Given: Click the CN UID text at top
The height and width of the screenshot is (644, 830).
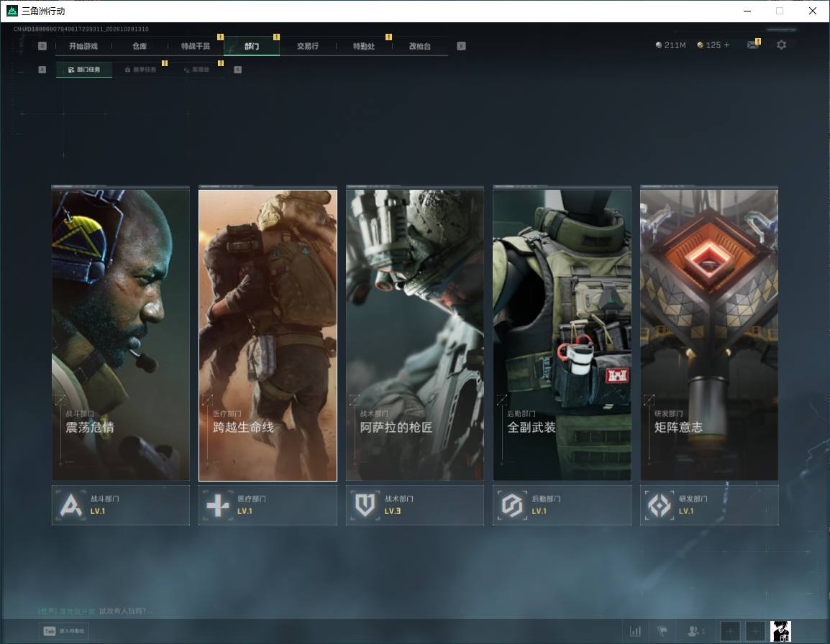Looking at the screenshot, I should [81, 29].
